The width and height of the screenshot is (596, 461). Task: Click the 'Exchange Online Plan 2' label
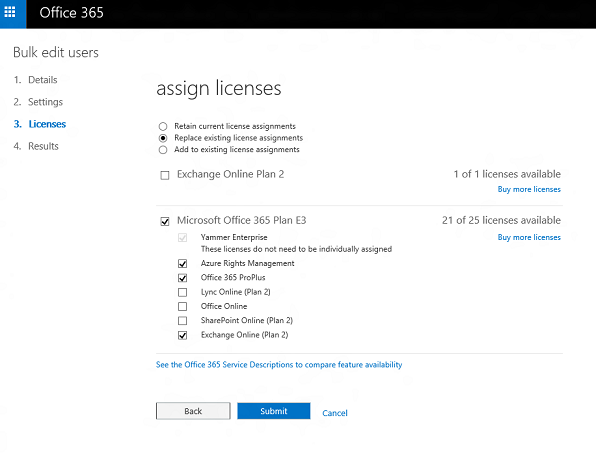(230, 174)
